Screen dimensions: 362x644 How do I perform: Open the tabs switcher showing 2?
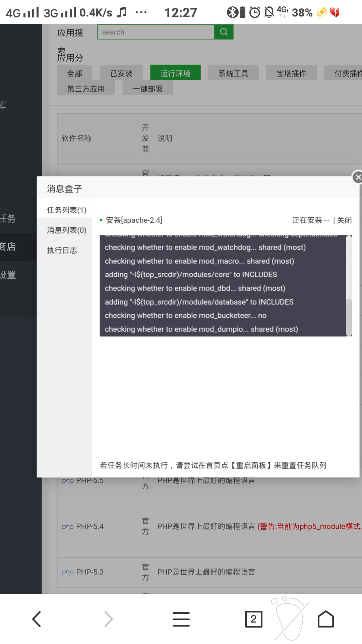pyautogui.click(x=253, y=619)
